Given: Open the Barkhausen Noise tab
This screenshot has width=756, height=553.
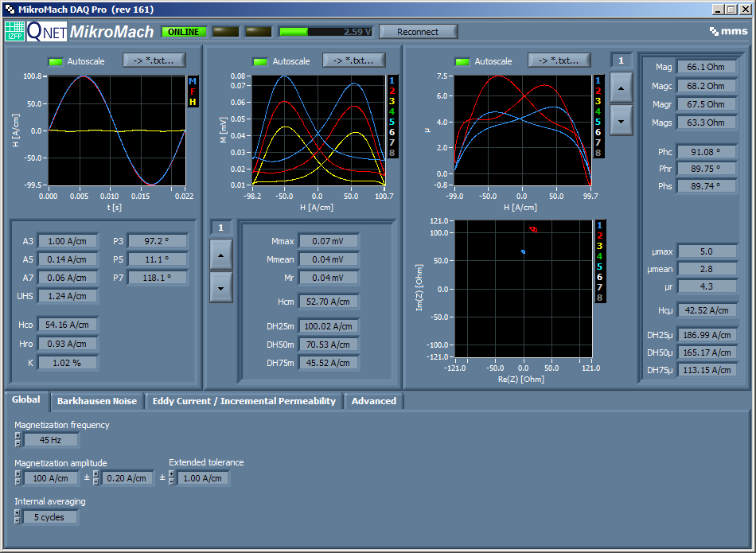Looking at the screenshot, I should [x=97, y=401].
